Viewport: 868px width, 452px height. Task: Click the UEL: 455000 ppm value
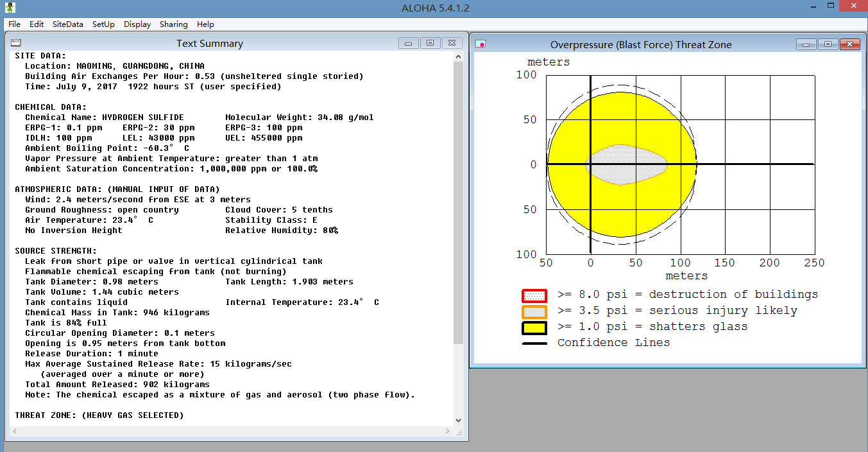(x=264, y=138)
